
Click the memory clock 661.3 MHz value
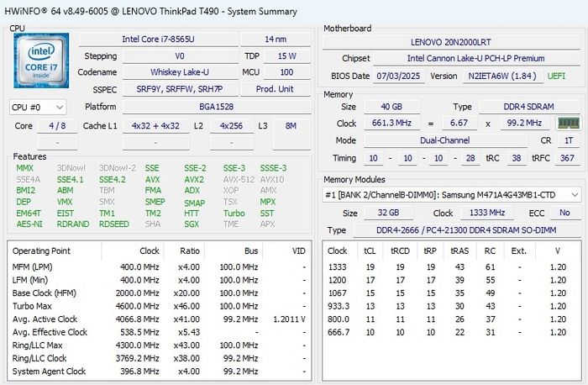pos(391,123)
